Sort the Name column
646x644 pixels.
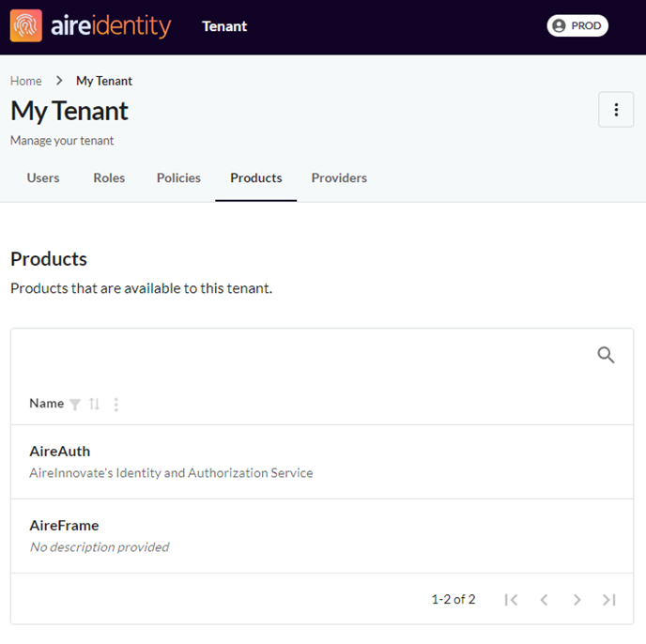[94, 404]
